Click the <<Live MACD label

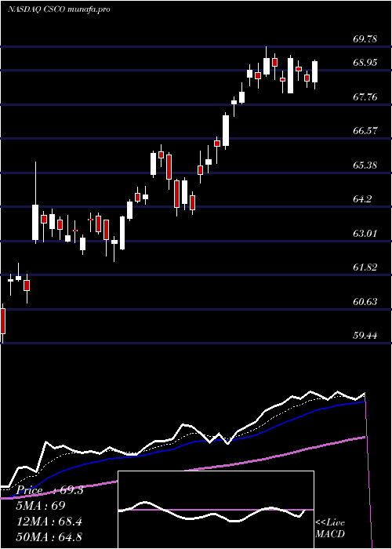click(330, 529)
